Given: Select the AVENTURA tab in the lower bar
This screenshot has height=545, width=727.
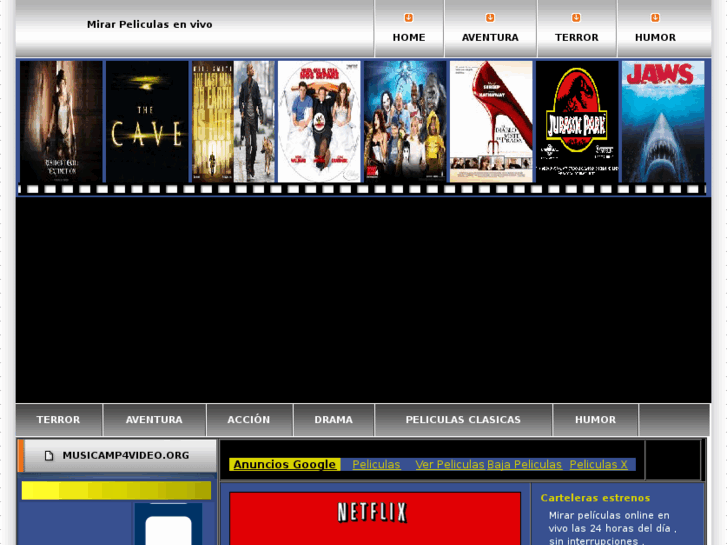Looking at the screenshot, I should 154,420.
